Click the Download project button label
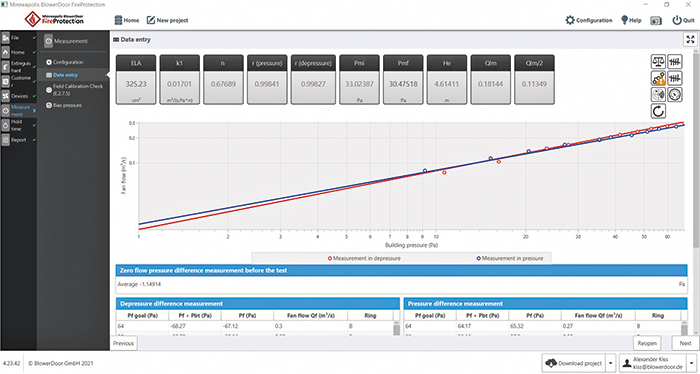The height and width of the screenshot is (374, 700). [x=580, y=363]
